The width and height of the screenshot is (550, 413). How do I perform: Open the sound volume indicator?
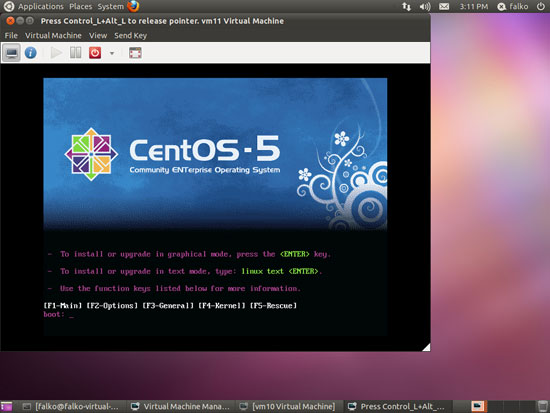[425, 6]
